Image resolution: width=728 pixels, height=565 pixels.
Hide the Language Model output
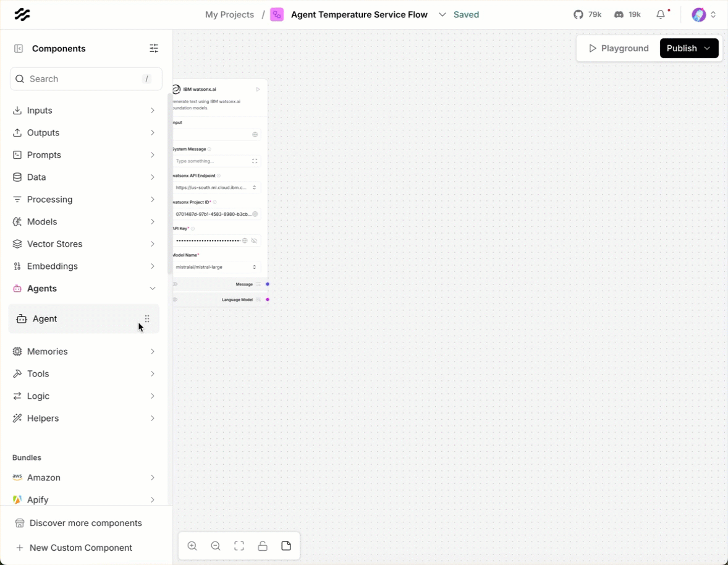click(175, 299)
